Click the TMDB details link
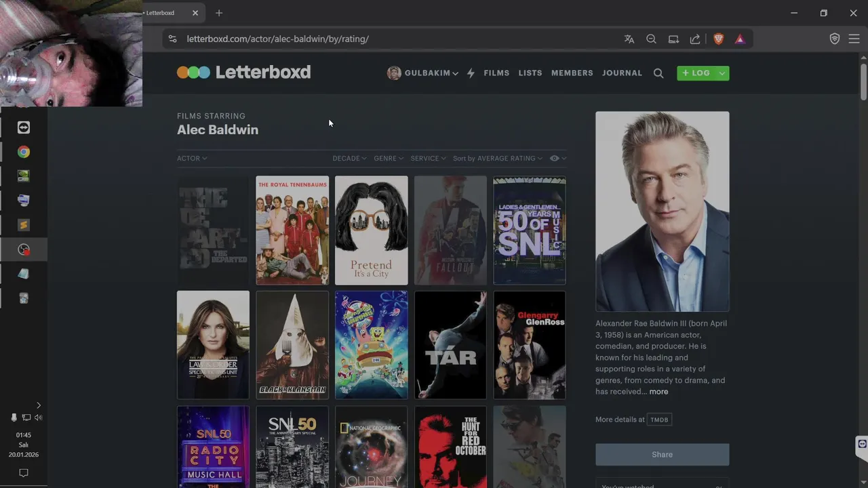This screenshot has height=488, width=868. [x=659, y=420]
